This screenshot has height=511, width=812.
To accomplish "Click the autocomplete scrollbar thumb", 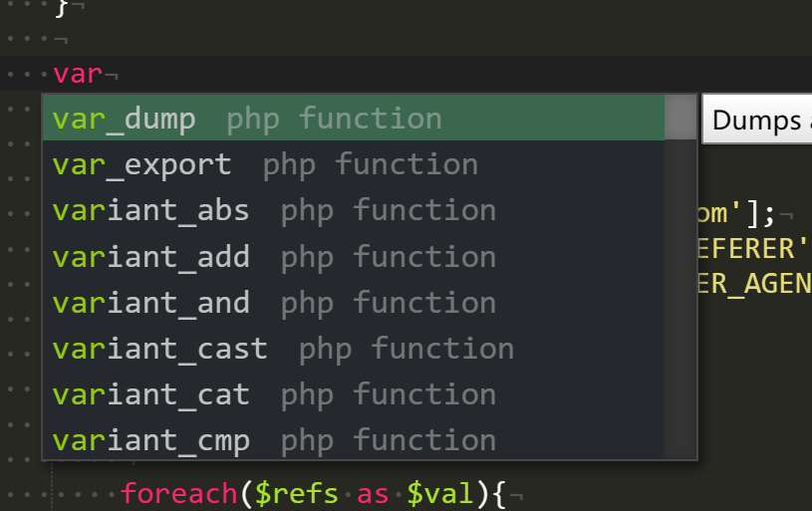I will coord(680,118).
